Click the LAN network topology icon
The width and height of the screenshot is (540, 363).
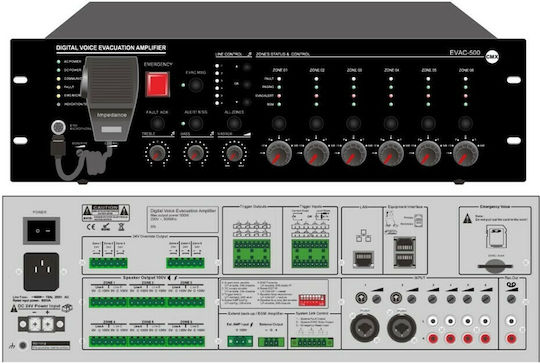363,236
